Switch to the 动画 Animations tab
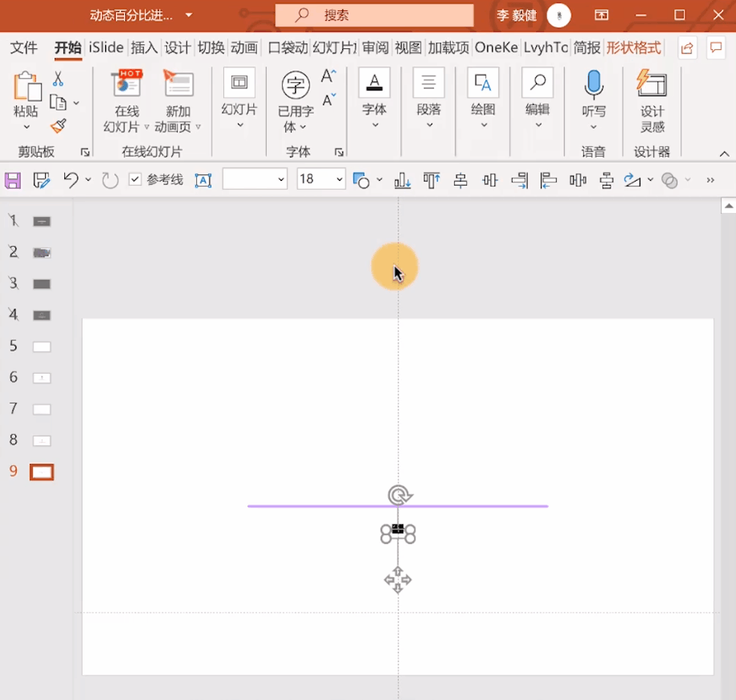The height and width of the screenshot is (700, 736). click(244, 47)
